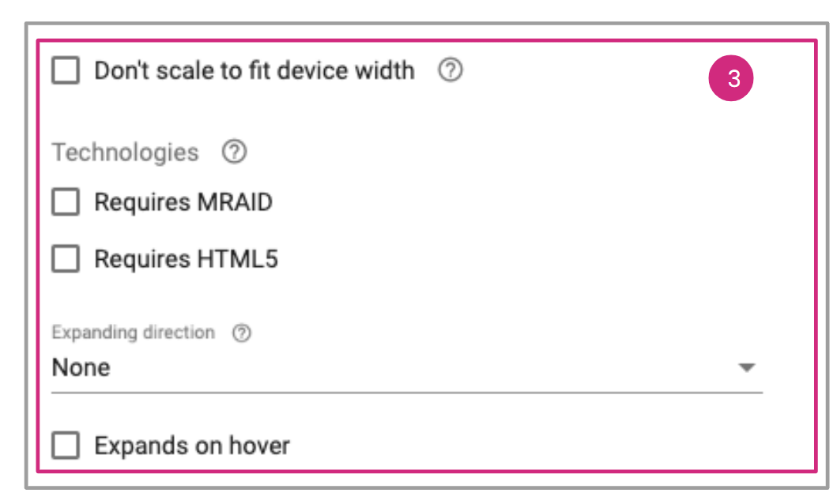Check the Requires HTML5 box
Image resolution: width=837 pixels, height=504 pixels.
tap(66, 259)
